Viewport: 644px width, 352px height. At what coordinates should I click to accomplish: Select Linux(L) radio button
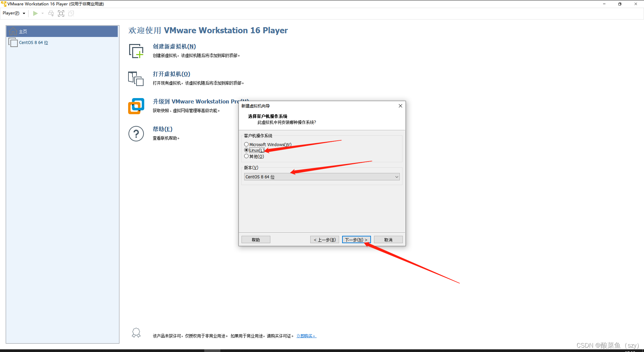pos(246,150)
